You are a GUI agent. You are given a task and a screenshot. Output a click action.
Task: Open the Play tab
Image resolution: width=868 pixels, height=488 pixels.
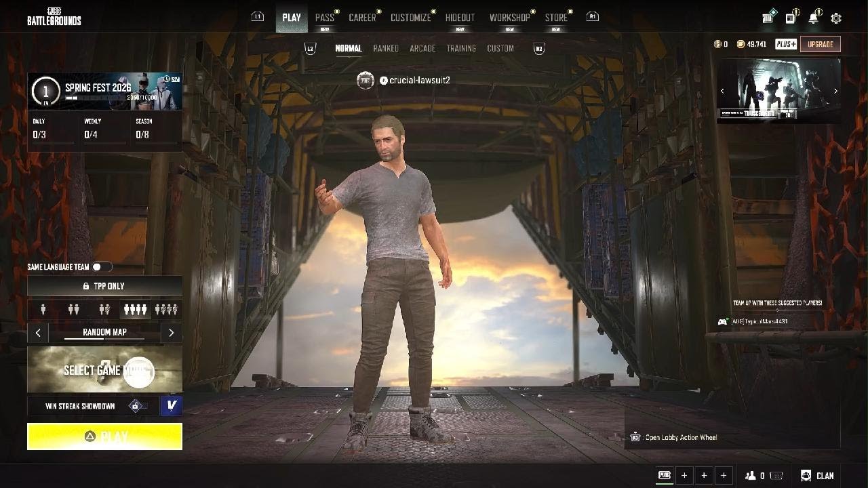[292, 18]
